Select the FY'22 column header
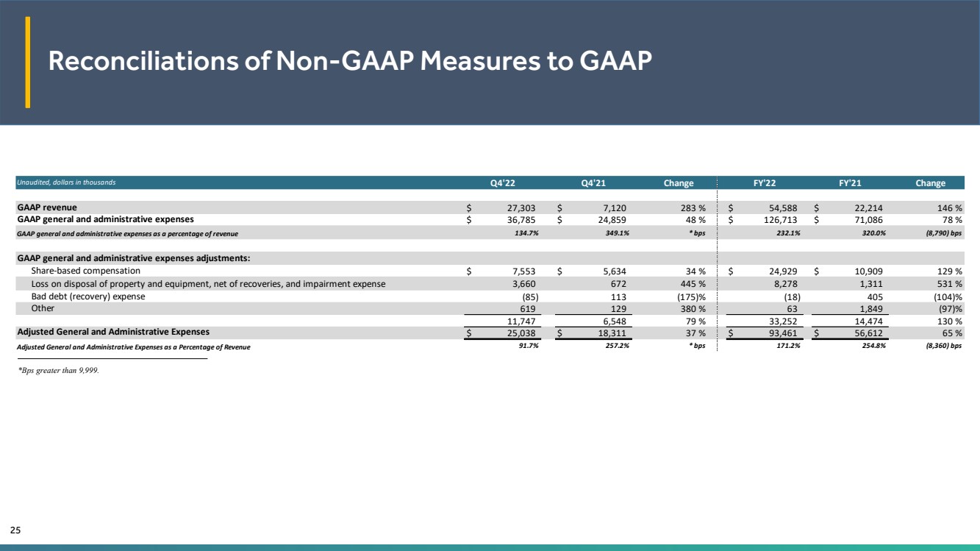980x551 pixels. 767,183
